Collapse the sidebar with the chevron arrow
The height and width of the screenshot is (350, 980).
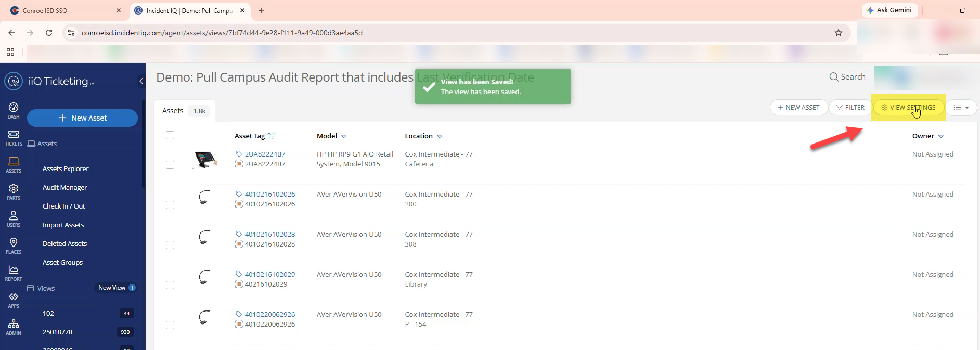pyautogui.click(x=141, y=81)
